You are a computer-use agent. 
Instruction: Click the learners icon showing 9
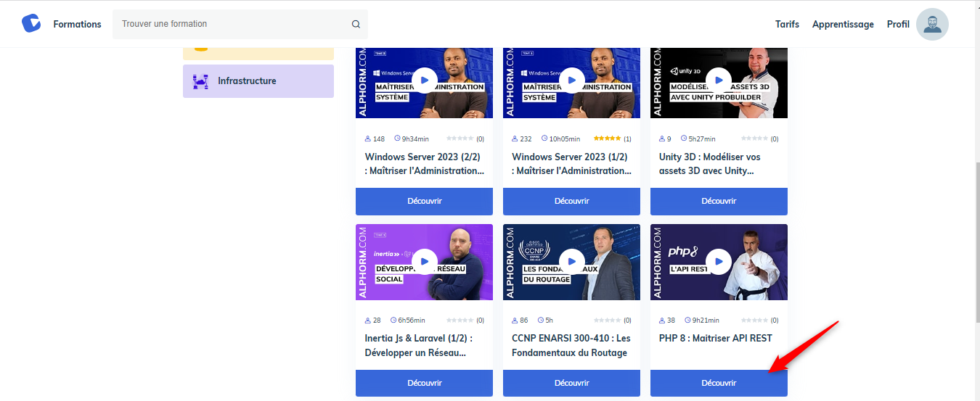[x=662, y=139]
